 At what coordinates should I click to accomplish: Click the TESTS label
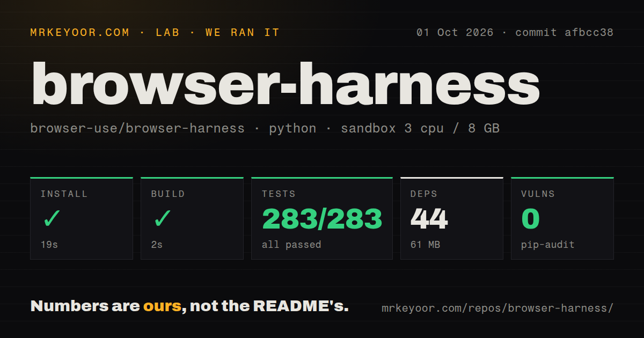[x=279, y=194]
